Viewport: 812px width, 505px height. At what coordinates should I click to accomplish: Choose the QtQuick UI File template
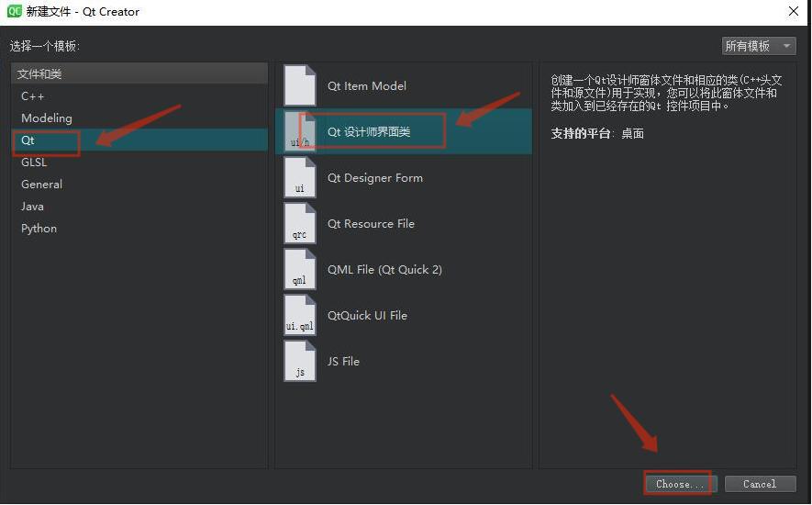[404, 315]
